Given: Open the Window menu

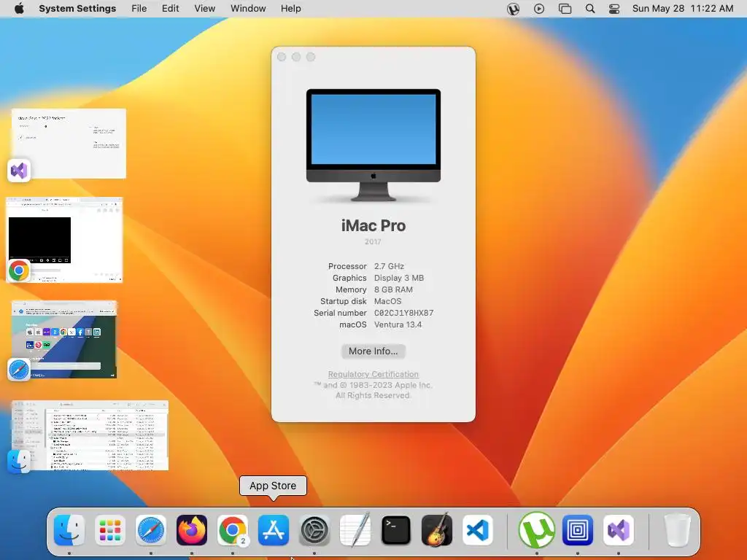Looking at the screenshot, I should pos(248,9).
